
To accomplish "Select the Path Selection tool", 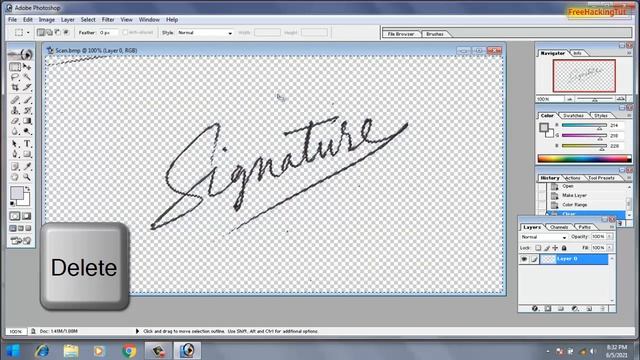I will point(15,144).
